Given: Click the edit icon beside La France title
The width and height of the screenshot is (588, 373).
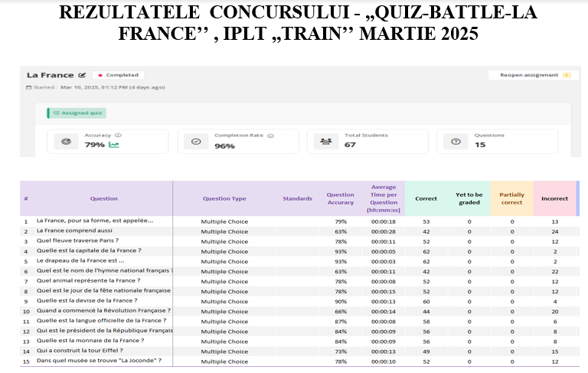Looking at the screenshot, I should (x=82, y=75).
